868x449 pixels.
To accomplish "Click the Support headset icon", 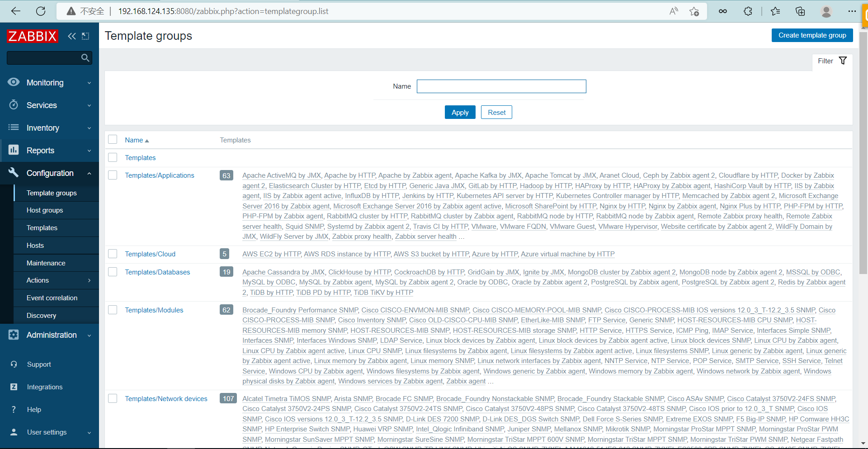I will [14, 364].
